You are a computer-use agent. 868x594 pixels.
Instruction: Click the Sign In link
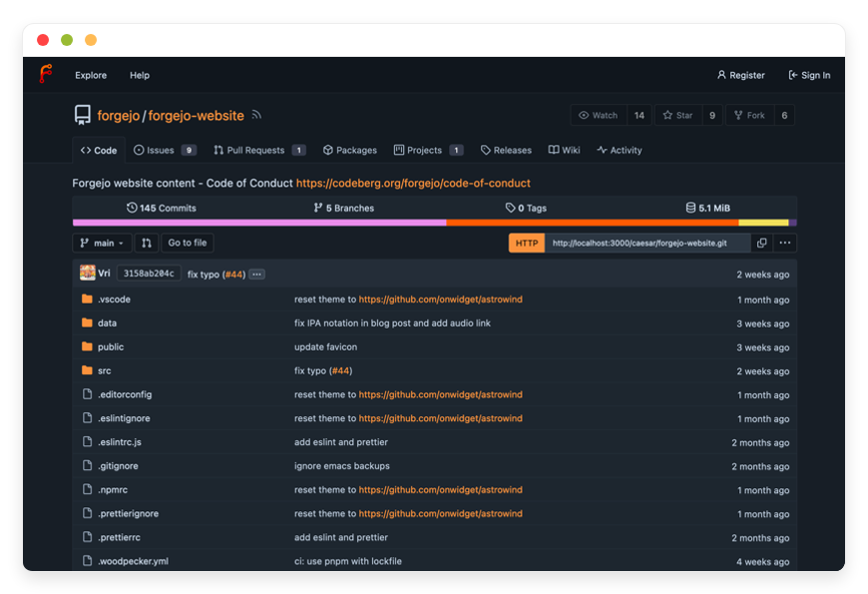809,75
